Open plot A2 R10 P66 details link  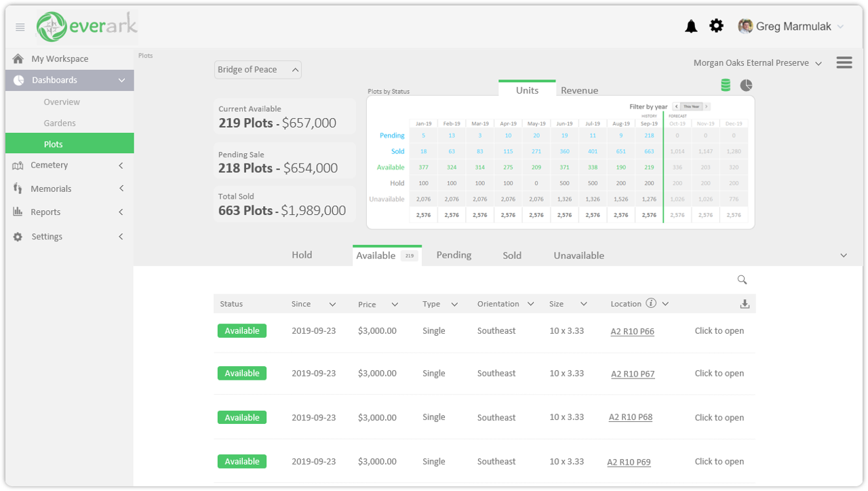click(x=632, y=331)
